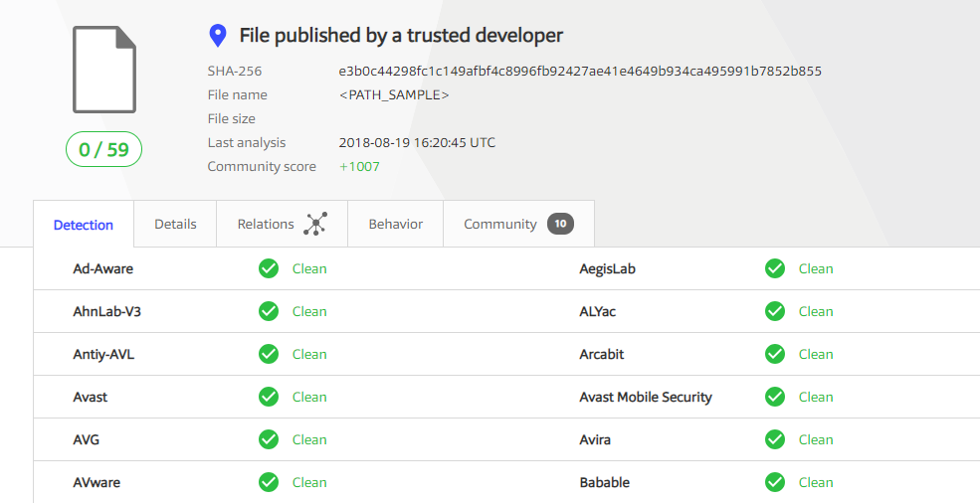This screenshot has width=980, height=503.
Task: Click the green checkmark beside Arcabit
Action: [x=775, y=354]
